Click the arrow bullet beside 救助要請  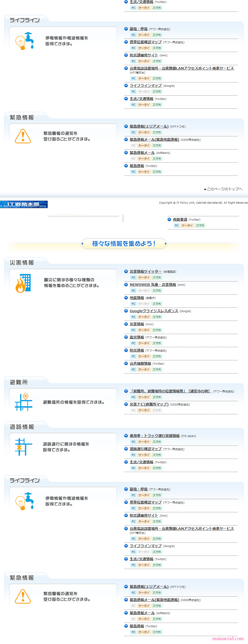(x=169, y=219)
